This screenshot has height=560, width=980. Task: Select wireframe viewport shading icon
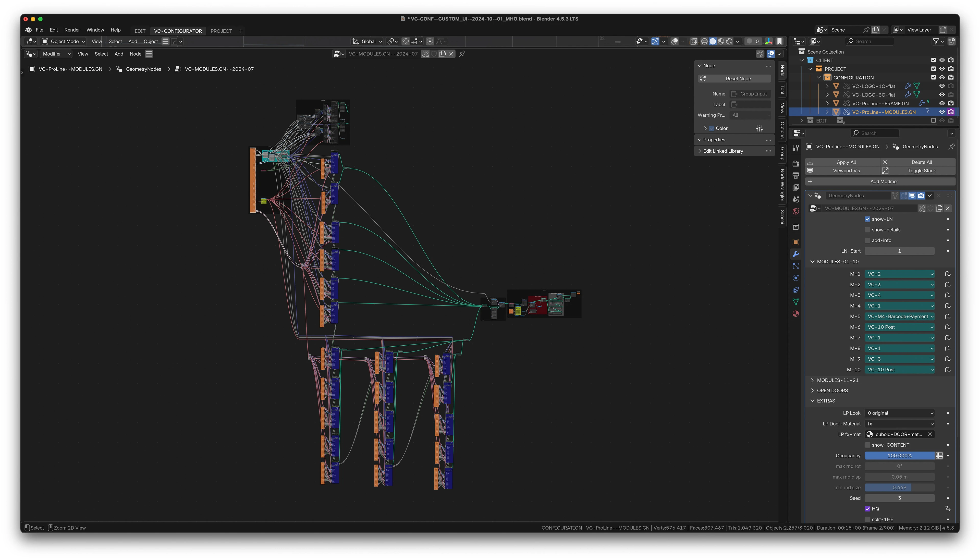click(x=704, y=41)
